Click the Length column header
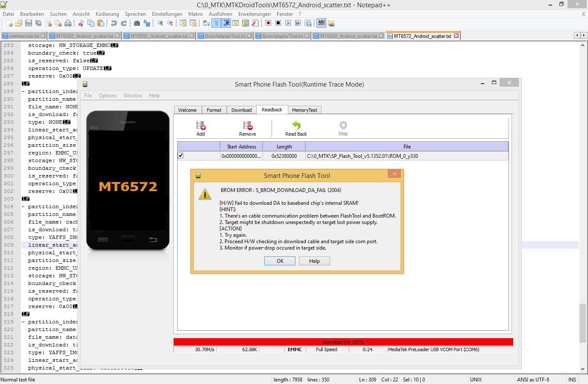588x384 pixels. click(x=284, y=146)
